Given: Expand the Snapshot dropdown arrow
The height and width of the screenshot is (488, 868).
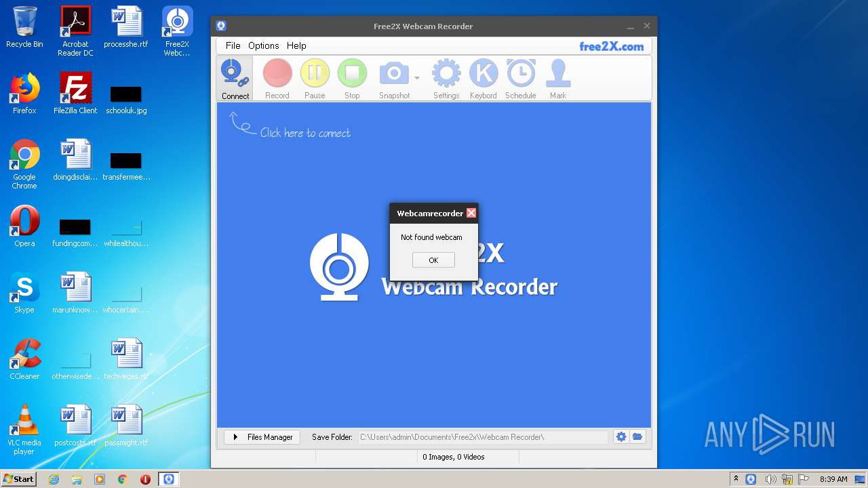Looking at the screenshot, I should click(417, 77).
